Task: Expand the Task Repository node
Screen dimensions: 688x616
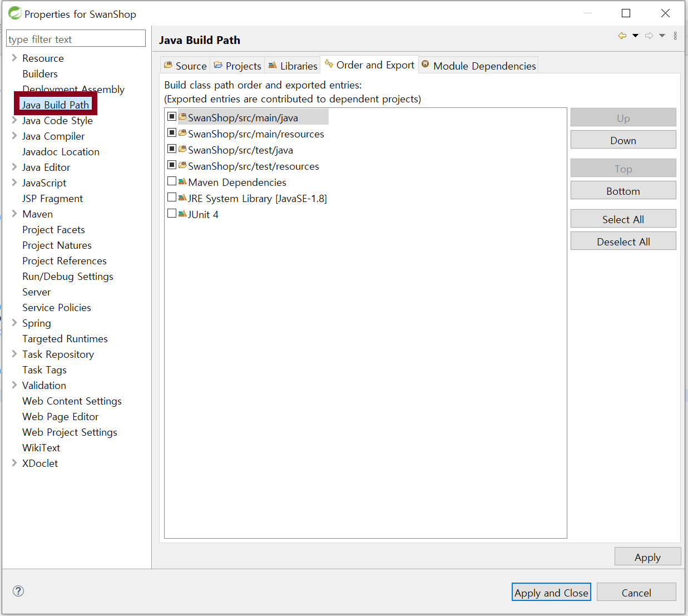Action: click(14, 354)
